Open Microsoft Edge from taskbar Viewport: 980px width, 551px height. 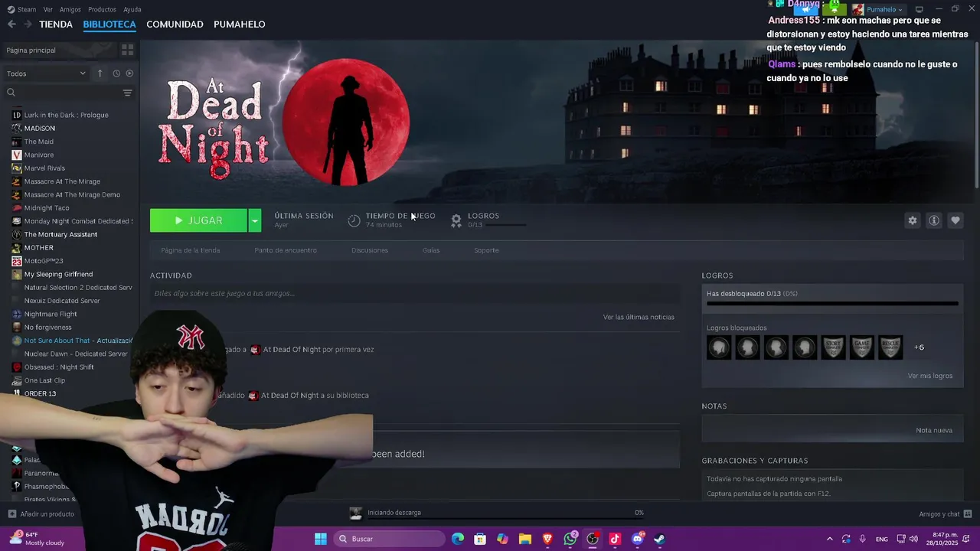[x=458, y=539]
